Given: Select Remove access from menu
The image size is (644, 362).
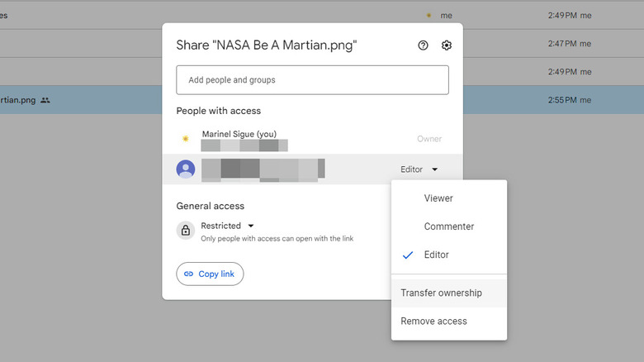Looking at the screenshot, I should (433, 322).
